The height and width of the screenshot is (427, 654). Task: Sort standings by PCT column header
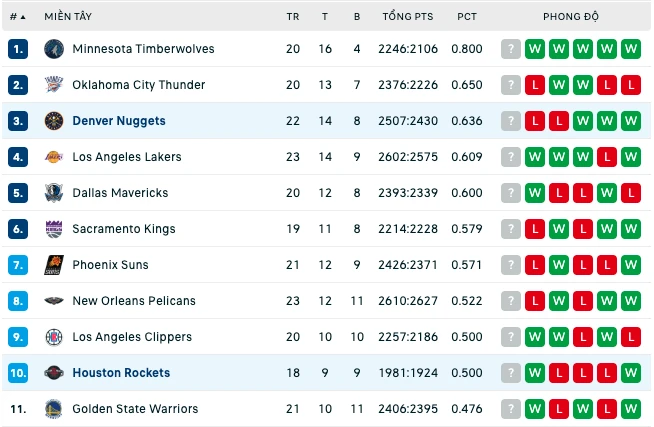[x=467, y=17]
